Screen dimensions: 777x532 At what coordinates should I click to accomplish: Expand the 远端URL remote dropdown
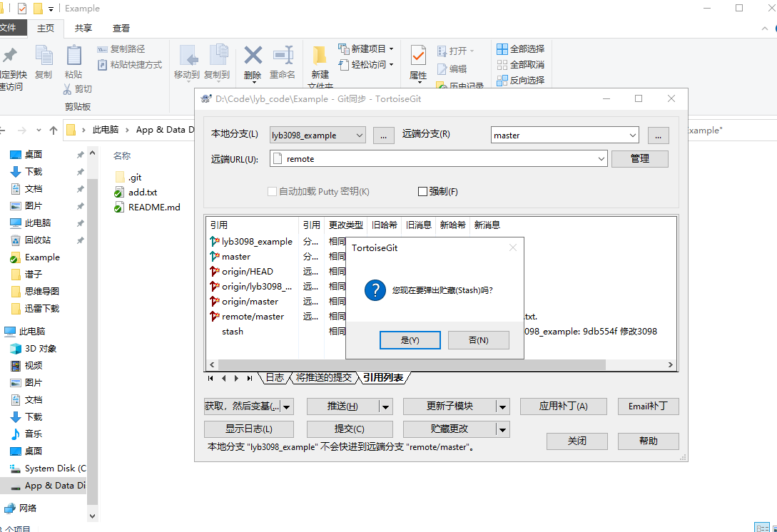click(601, 159)
